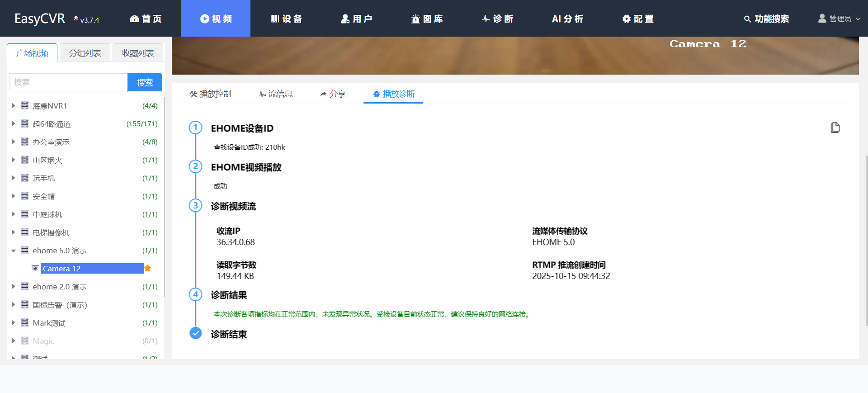Click the camera icon beside Camera 12
This screenshot has width=868, height=393.
(x=35, y=268)
